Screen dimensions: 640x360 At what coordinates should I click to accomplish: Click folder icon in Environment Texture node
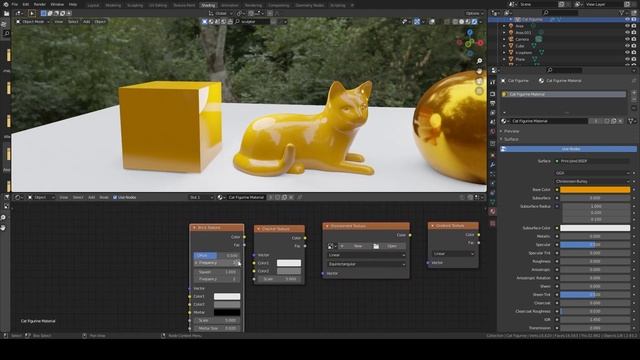click(376, 246)
